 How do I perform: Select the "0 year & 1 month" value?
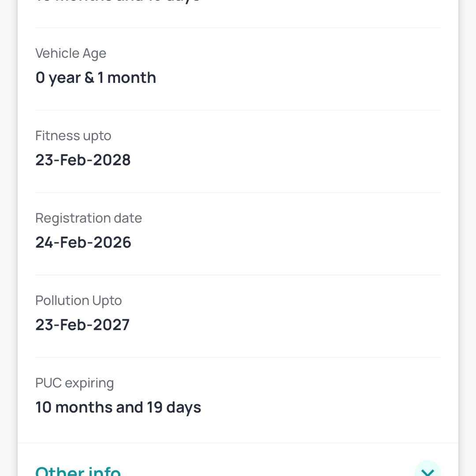(x=96, y=78)
